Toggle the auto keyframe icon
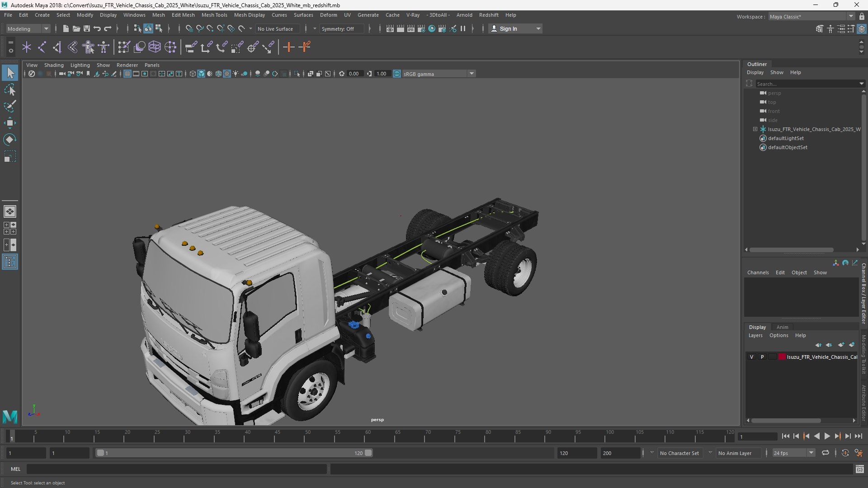Screen dimensions: 868x488 845,453
